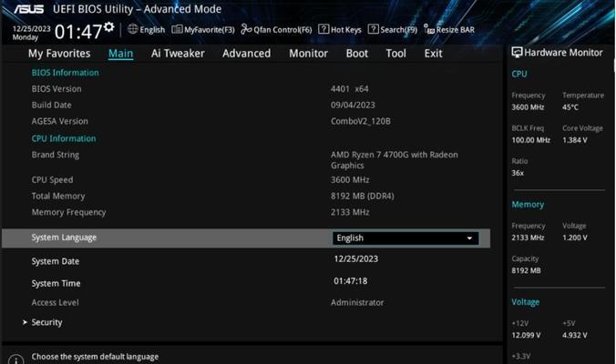Open the Tool tab
The width and height of the screenshot is (616, 364).
tap(395, 54)
